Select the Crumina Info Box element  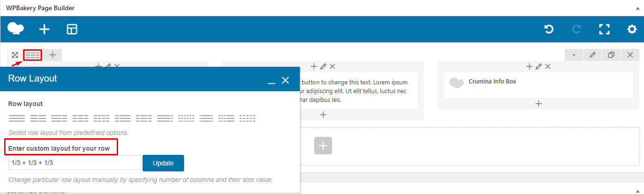click(x=538, y=84)
